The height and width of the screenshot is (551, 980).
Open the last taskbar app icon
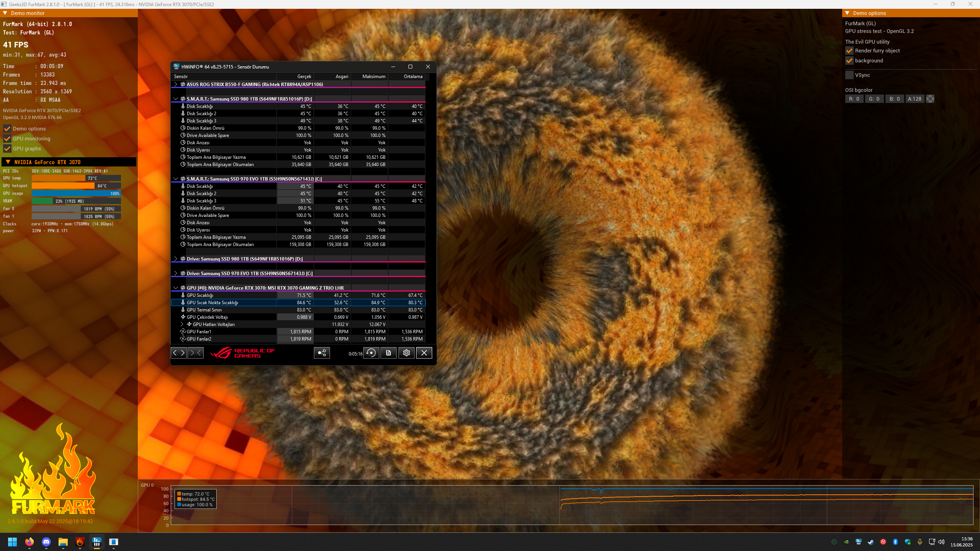pyautogui.click(x=114, y=542)
